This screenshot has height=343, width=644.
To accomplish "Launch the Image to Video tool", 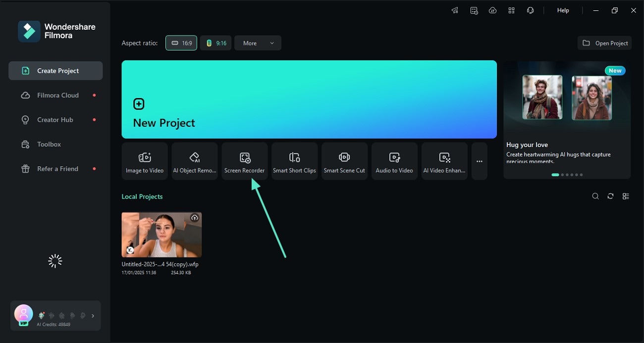I will 145,161.
